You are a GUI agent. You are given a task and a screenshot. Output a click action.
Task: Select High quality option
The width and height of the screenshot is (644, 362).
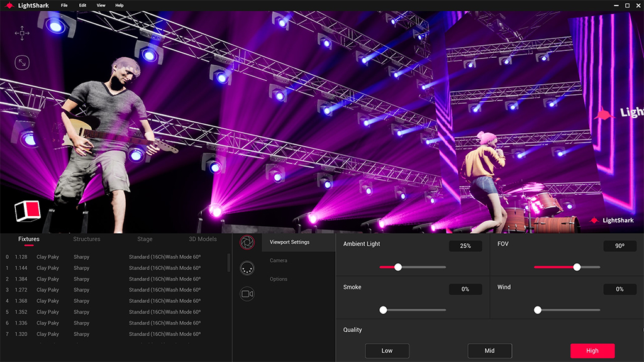click(592, 351)
